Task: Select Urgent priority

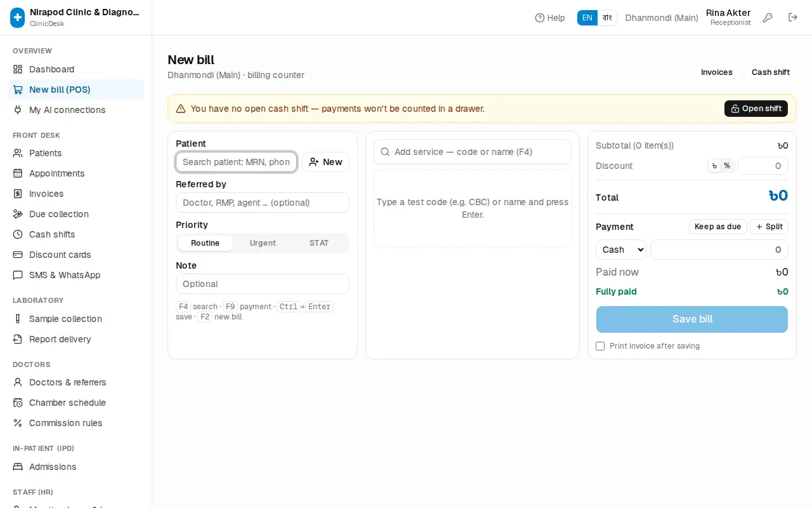Action: tap(263, 243)
